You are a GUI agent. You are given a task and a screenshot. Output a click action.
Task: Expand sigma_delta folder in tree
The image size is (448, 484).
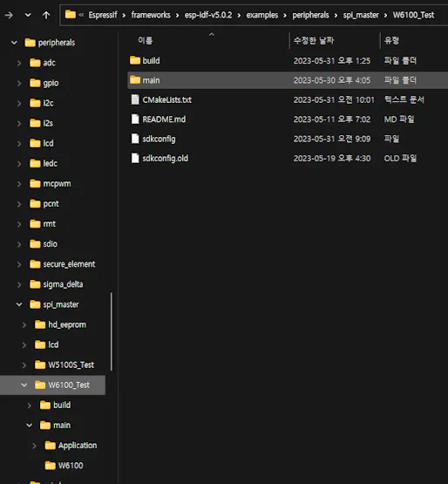19,284
